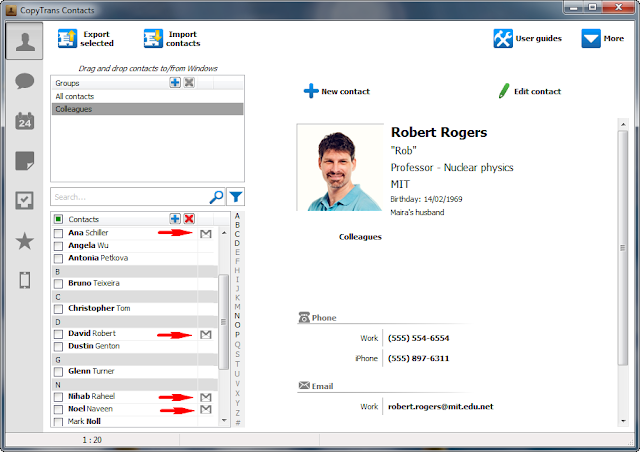Click the Export selected label
640x452 pixels.
97,39
